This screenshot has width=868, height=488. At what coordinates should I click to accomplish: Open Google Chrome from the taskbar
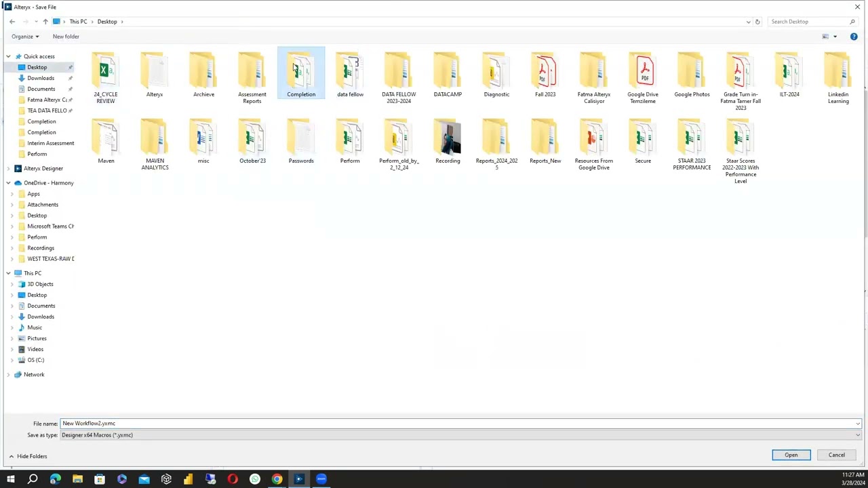277,479
